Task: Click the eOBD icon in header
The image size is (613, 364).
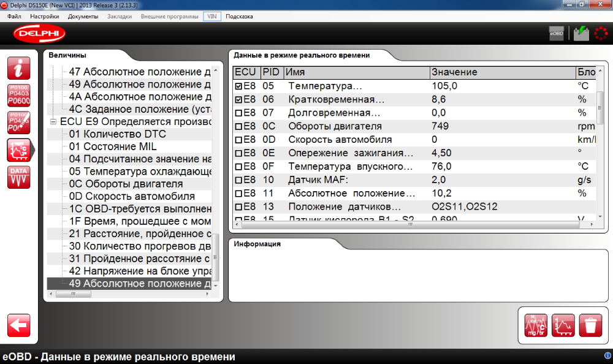Action: click(557, 33)
